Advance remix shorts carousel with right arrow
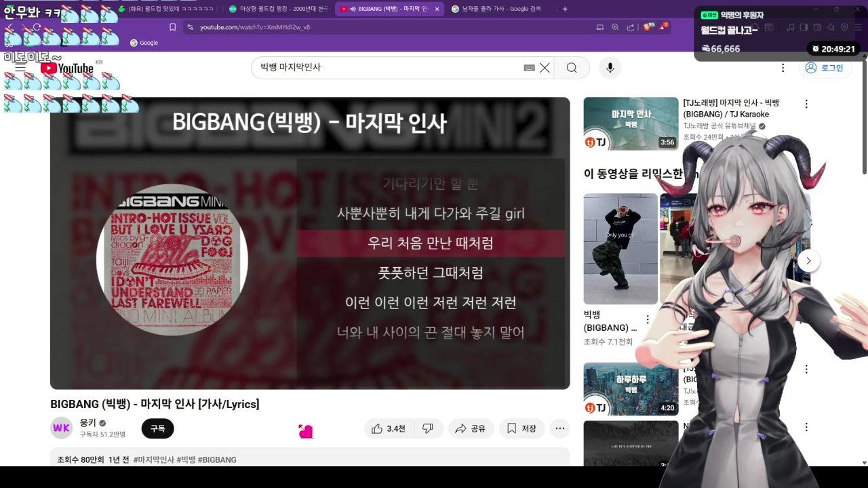Screen dimensions: 868x488 pos(808,261)
